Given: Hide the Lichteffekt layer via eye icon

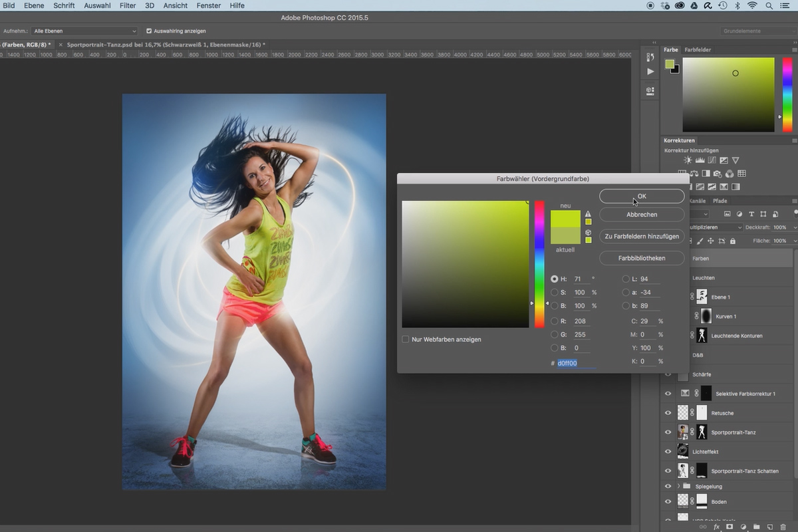Looking at the screenshot, I should (668, 452).
